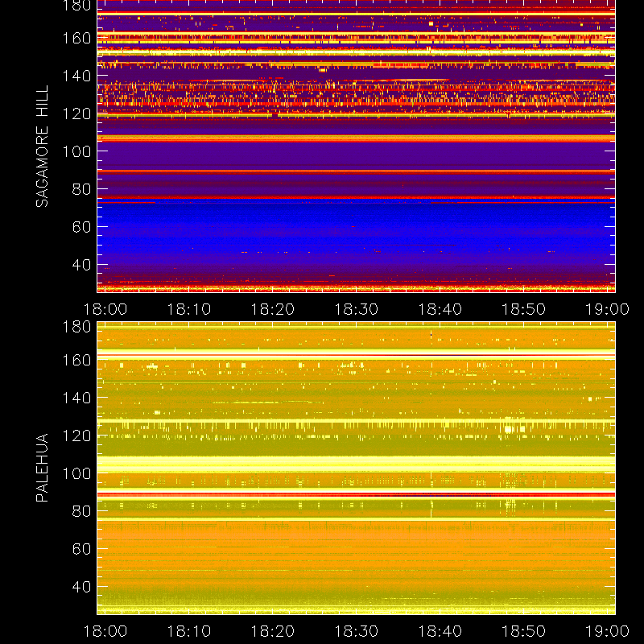644x644 pixels.
Task: Select the 80 tick label on Palehua plot
Action: point(81,511)
